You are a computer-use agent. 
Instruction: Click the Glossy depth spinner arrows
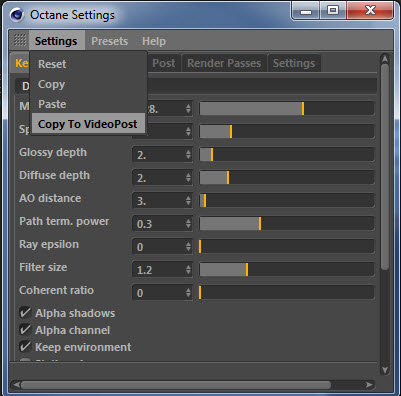coord(188,154)
